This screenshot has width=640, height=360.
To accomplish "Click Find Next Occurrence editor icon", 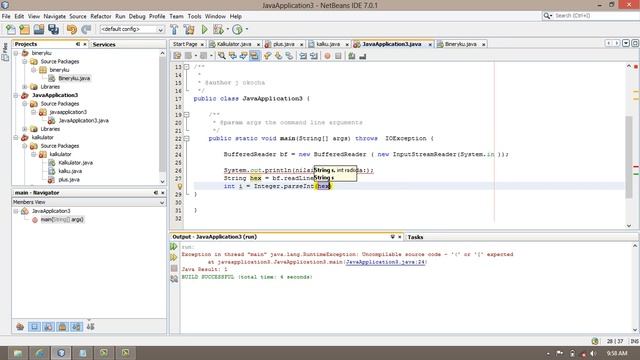I will pos(243,56).
